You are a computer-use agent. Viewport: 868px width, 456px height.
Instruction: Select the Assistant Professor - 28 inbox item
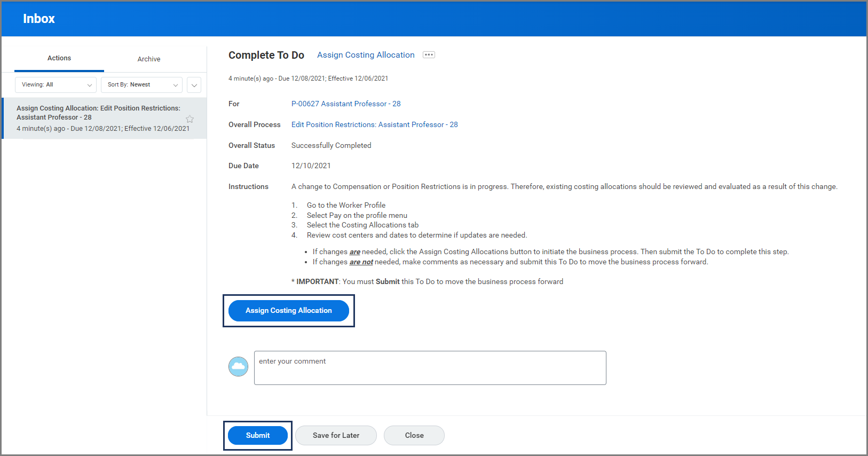pos(99,118)
